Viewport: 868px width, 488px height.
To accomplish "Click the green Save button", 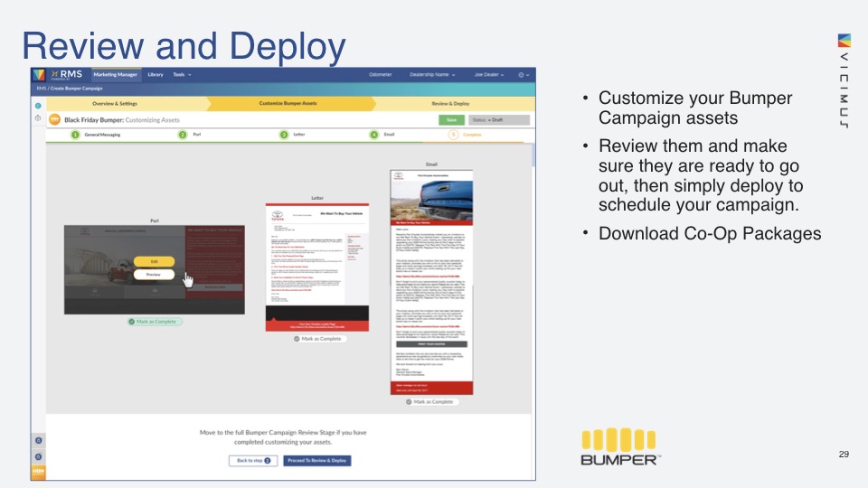I will tap(452, 120).
